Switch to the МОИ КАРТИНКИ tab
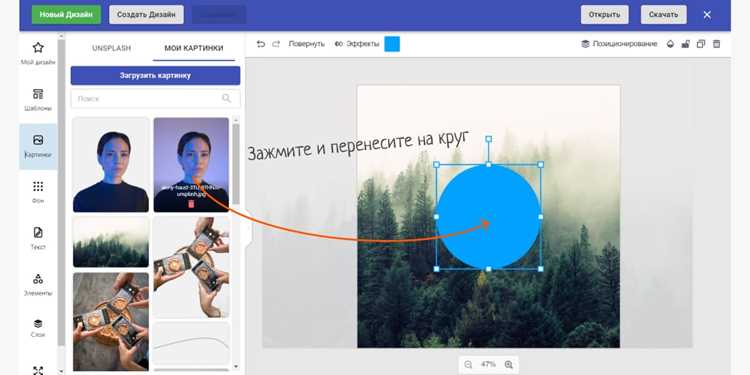750x375 pixels. (194, 48)
